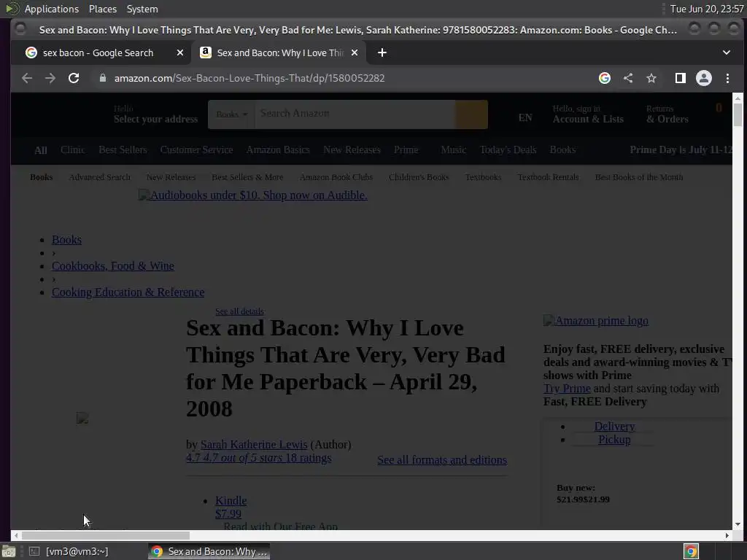This screenshot has height=560, width=747.
Task: Switch to Sex and Bacon Amazon tab
Action: point(279,52)
